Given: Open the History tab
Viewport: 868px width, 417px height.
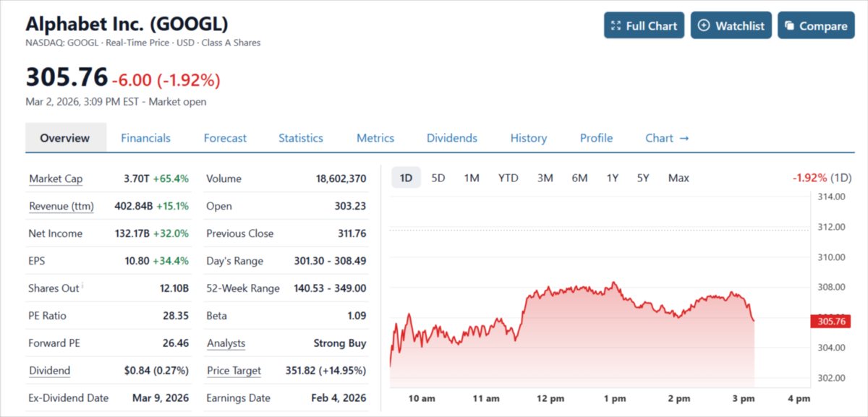Looking at the screenshot, I should (529, 137).
